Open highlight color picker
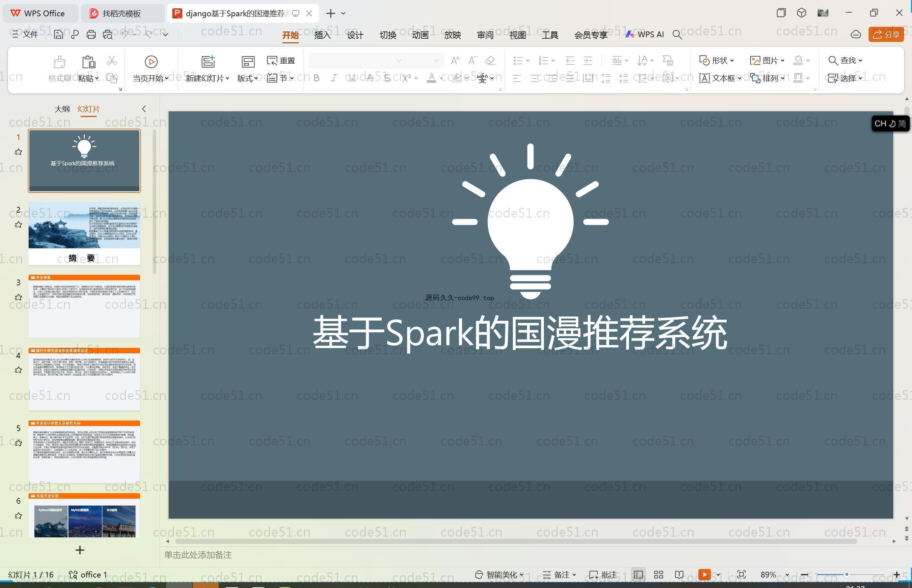 (x=457, y=78)
